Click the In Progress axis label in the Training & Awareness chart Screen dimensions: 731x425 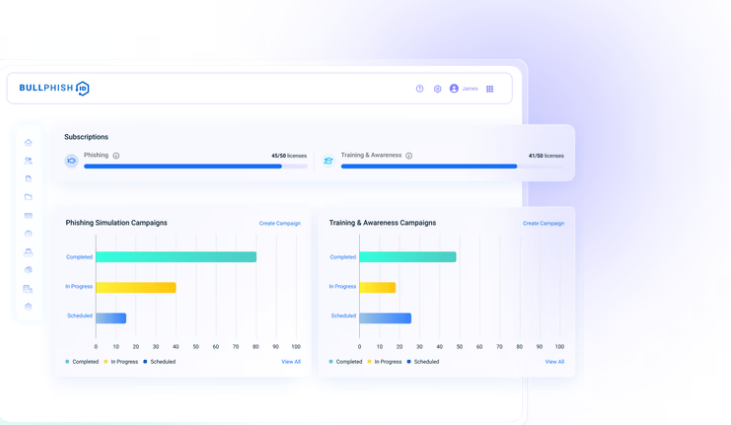pos(342,287)
